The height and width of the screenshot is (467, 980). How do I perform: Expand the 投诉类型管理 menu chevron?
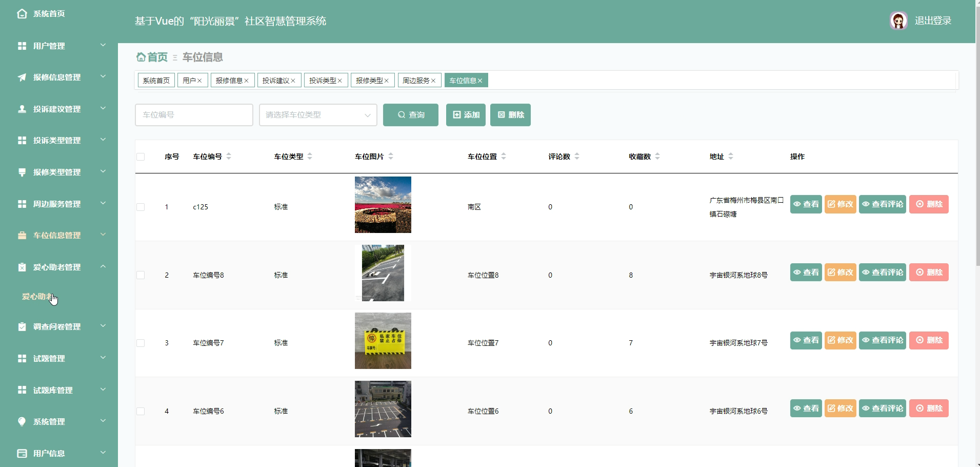(x=103, y=140)
